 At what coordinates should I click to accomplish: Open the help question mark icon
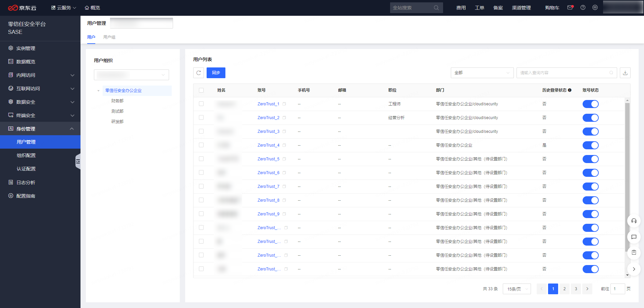583,7
